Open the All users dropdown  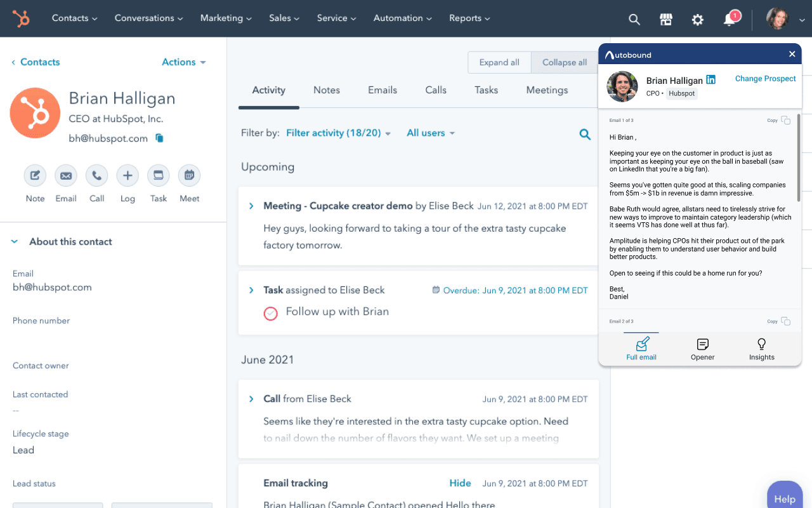click(430, 133)
